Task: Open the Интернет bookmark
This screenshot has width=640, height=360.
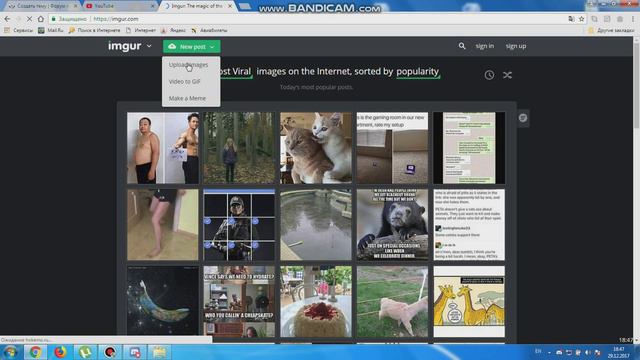Action: (x=141, y=30)
